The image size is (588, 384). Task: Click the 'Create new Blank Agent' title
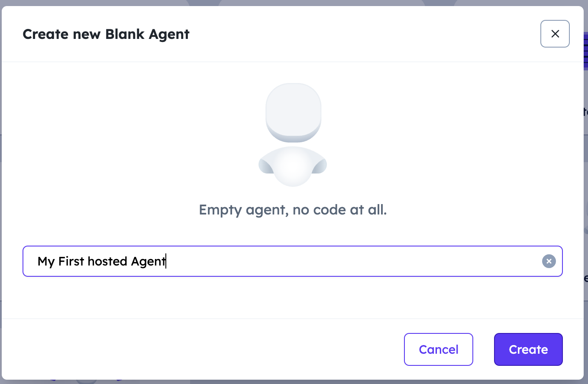(106, 34)
